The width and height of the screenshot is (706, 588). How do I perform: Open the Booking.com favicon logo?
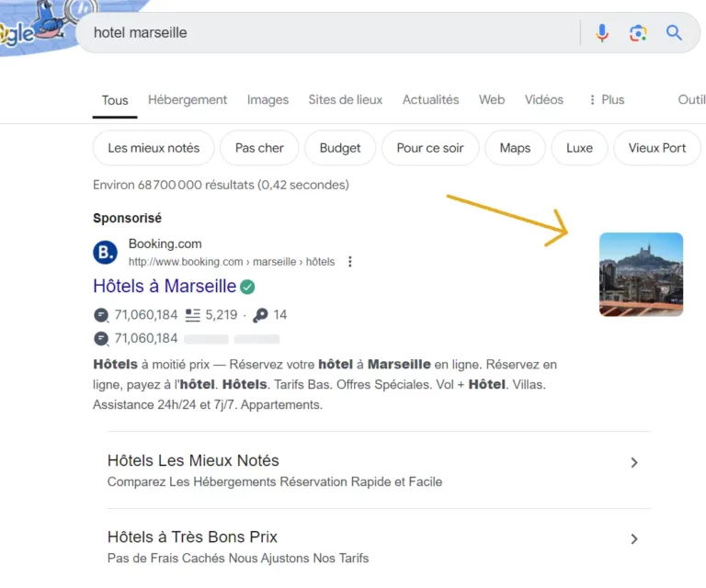tap(105, 253)
